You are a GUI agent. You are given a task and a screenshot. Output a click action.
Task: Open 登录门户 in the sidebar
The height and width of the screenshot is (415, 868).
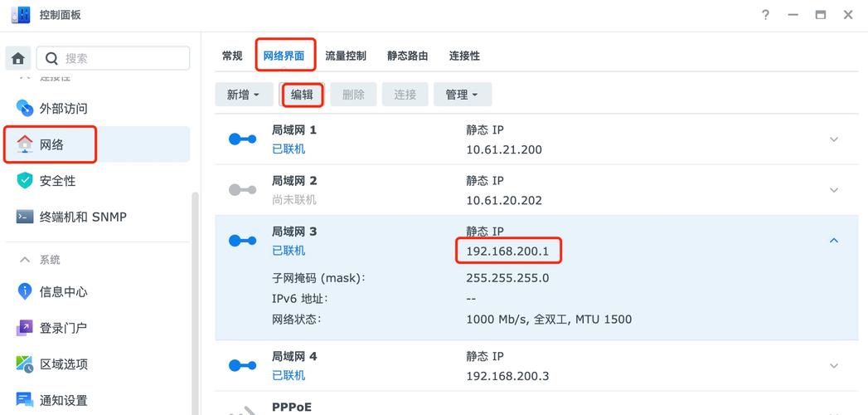point(98,328)
